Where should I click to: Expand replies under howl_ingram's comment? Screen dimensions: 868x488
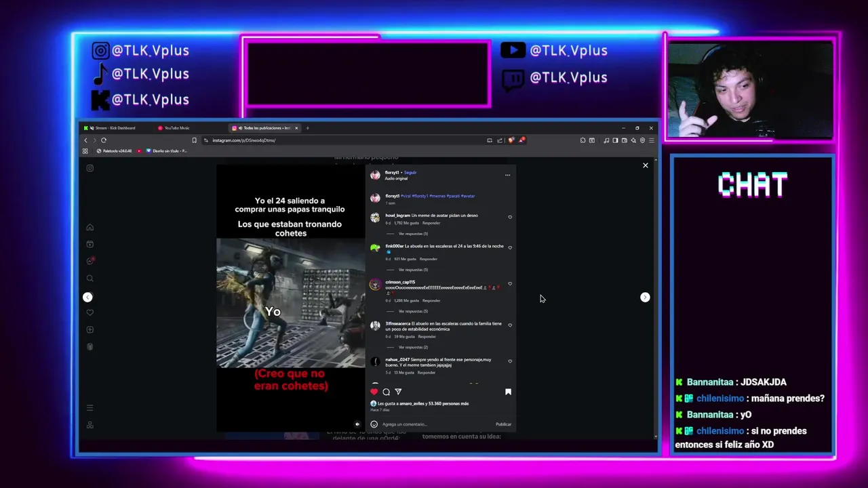[413, 234]
